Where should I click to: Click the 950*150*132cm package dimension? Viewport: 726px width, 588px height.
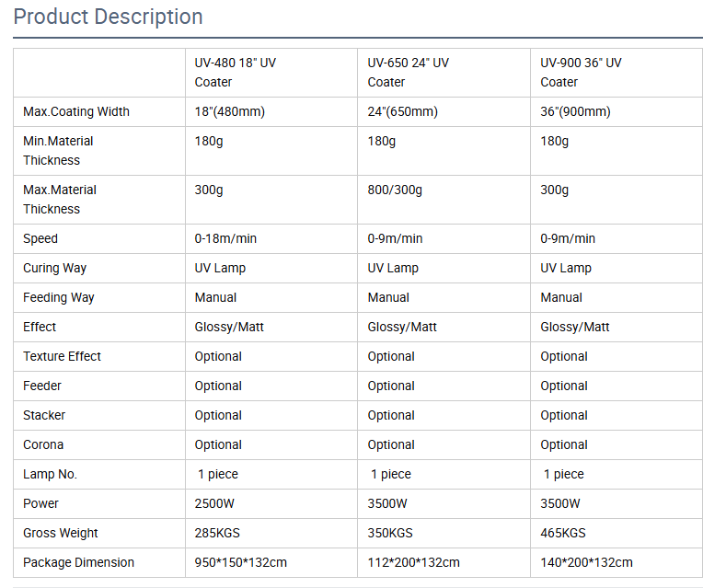click(241, 562)
